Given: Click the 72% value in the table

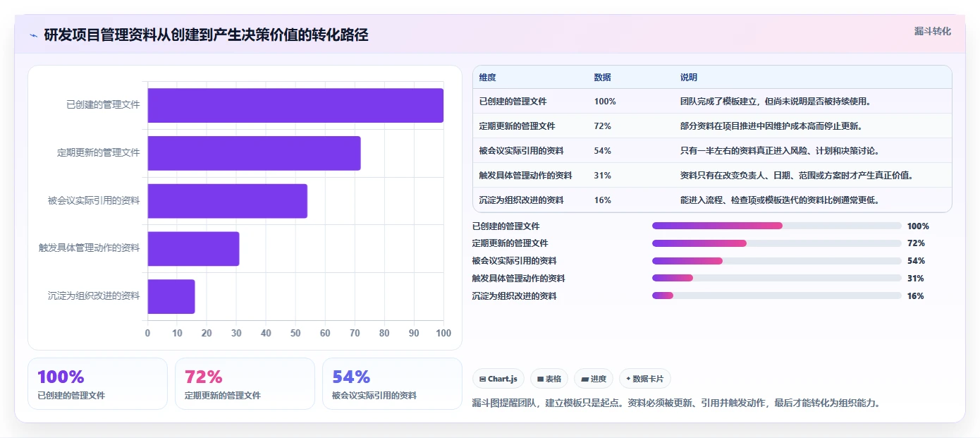Looking at the screenshot, I should [x=602, y=126].
